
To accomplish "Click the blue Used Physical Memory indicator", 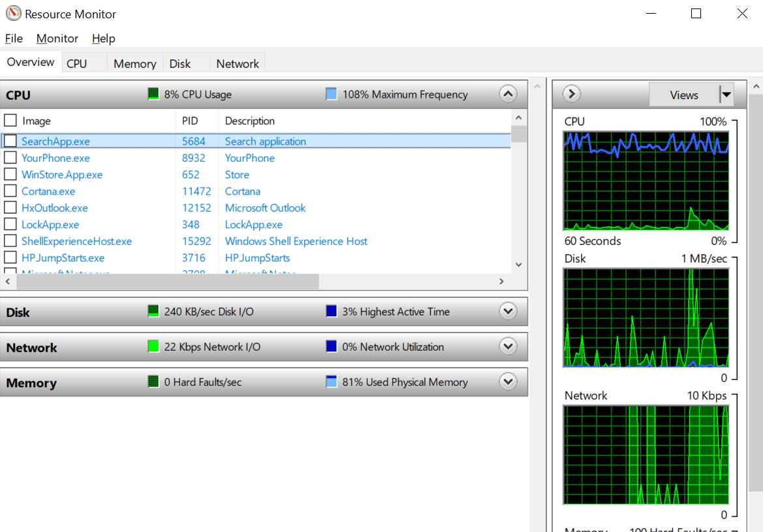I will (331, 382).
